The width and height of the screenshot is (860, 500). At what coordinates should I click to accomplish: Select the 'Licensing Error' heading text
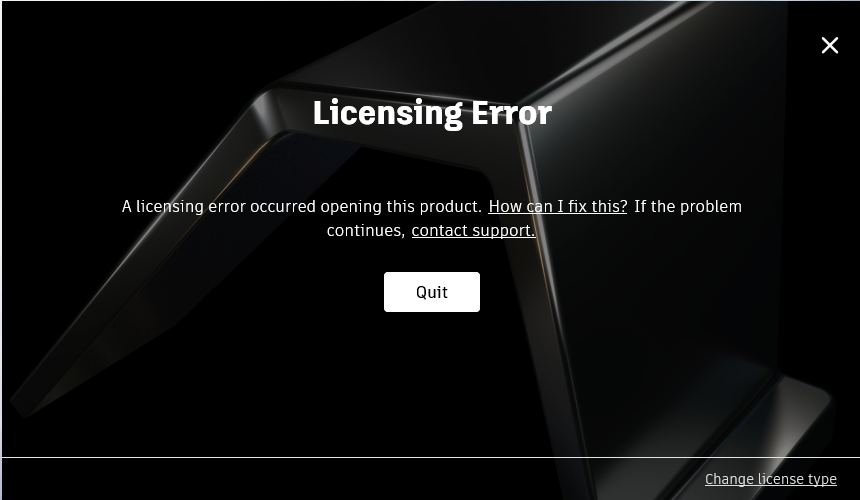(x=432, y=113)
